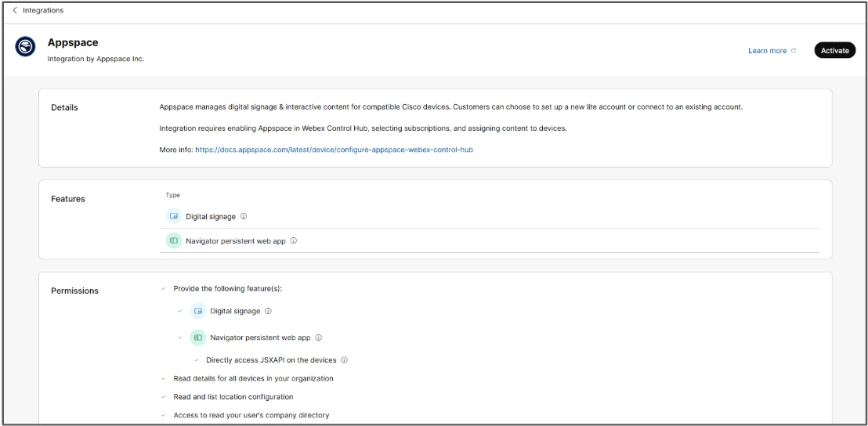
Task: Click 'Directly access JSXAPI on the devices' text
Action: [271, 359]
